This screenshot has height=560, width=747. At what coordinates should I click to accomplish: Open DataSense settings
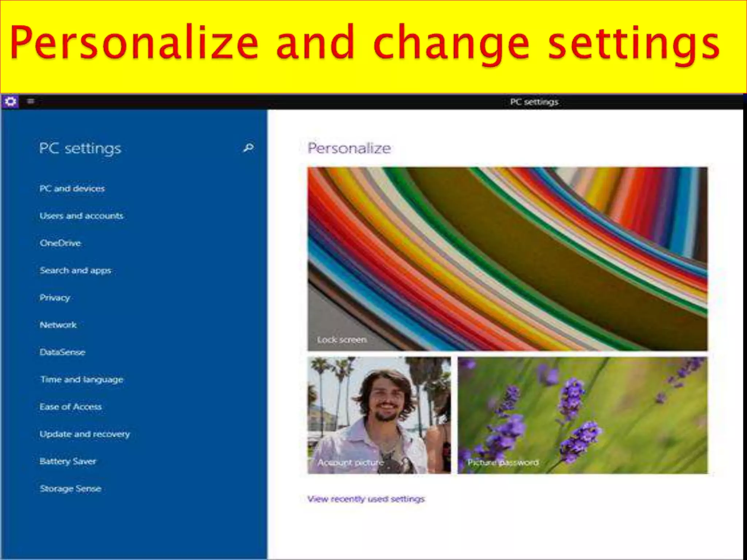click(x=62, y=352)
